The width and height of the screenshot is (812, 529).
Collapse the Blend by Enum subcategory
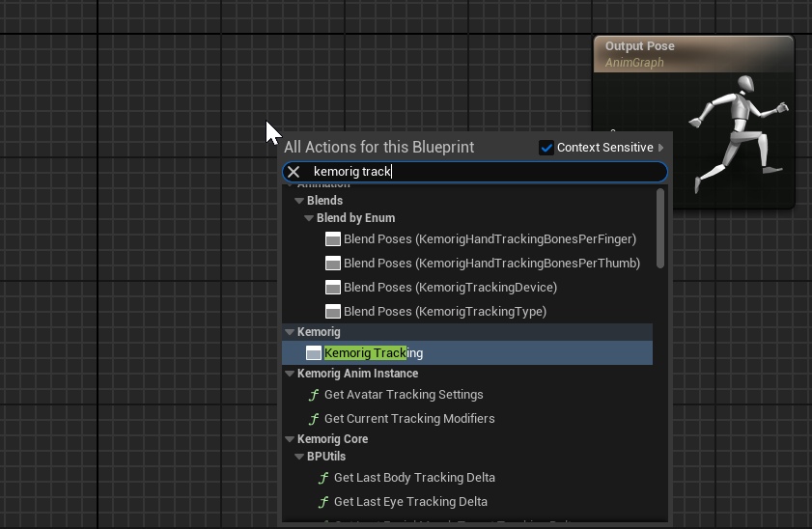(x=309, y=218)
